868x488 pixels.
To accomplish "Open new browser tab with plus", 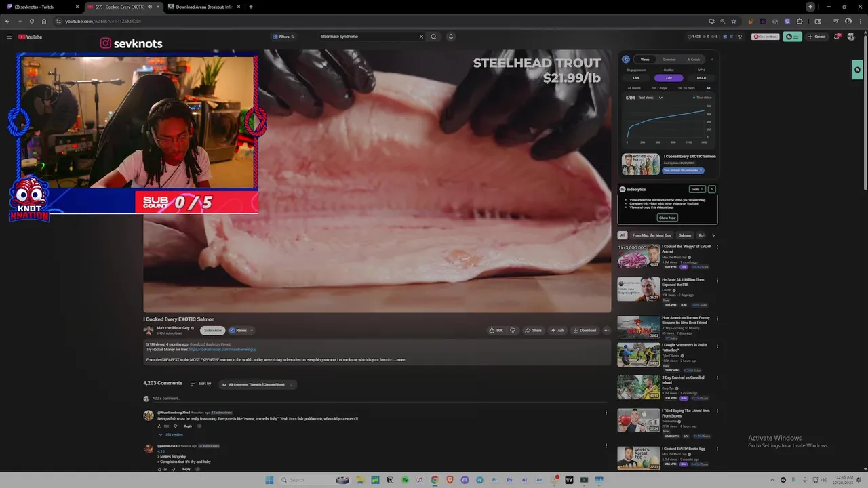I will 251,7.
